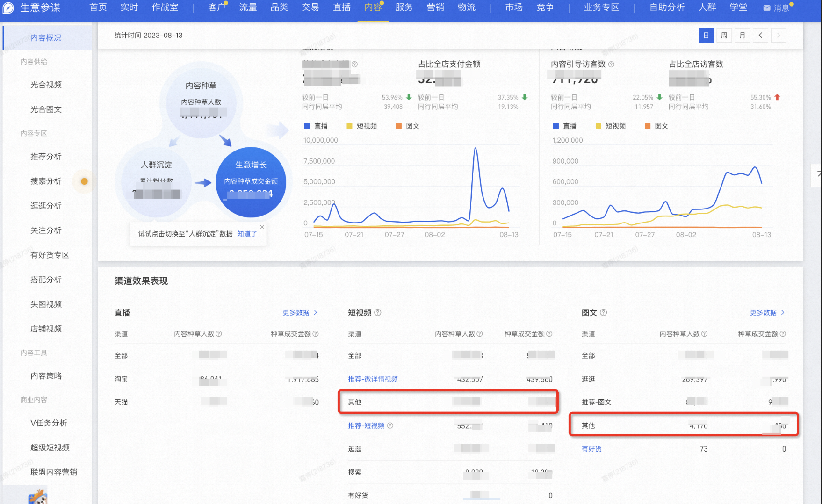
Task: Toggle 图文 legend in payment chart
Action: pos(407,126)
